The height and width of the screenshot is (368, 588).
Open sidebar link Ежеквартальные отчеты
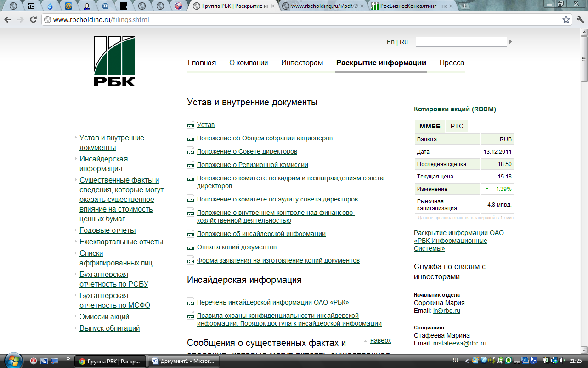click(x=121, y=242)
